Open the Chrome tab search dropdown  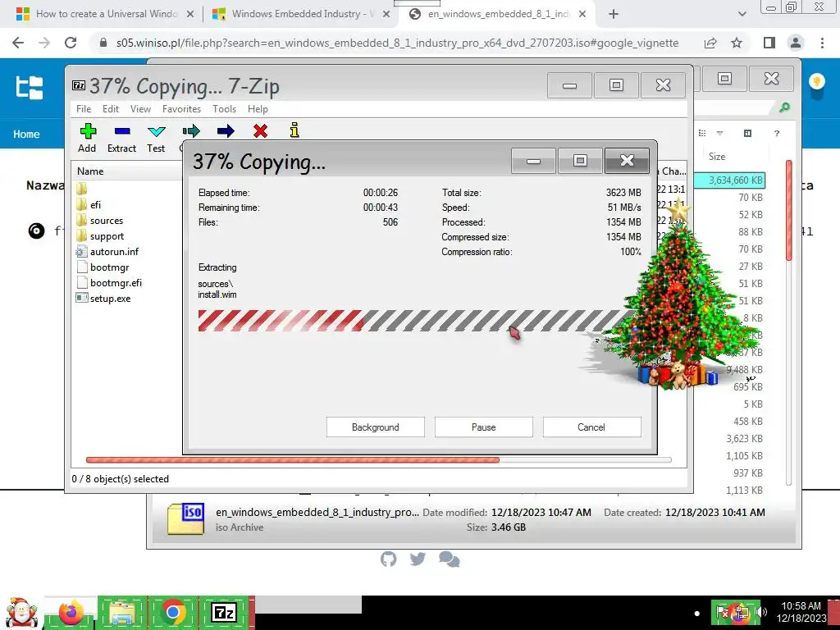[742, 15]
